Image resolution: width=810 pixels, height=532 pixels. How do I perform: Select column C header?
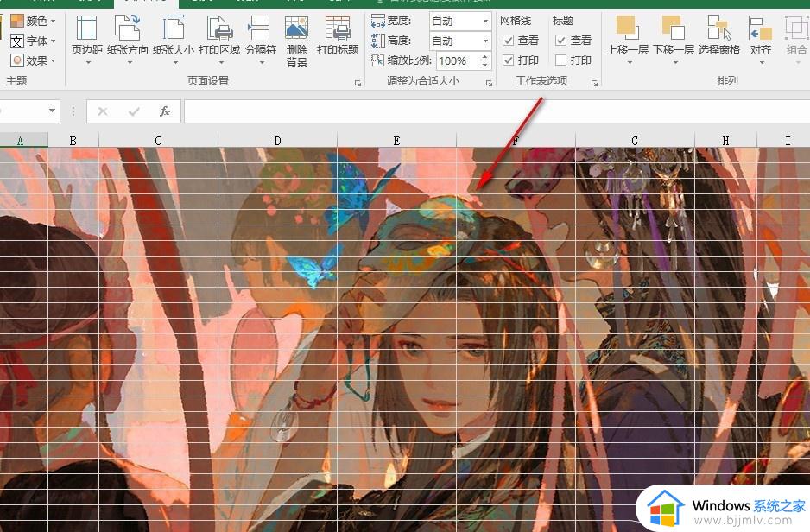point(158,141)
